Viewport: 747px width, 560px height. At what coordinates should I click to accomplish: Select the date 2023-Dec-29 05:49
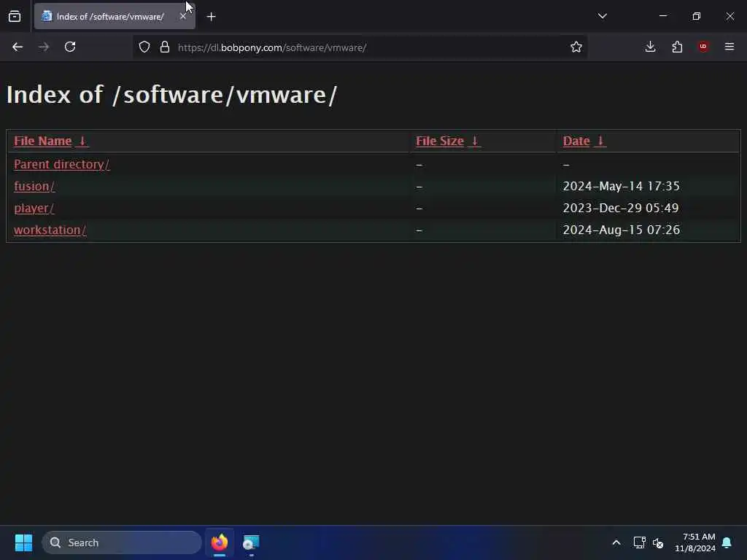pyautogui.click(x=621, y=208)
